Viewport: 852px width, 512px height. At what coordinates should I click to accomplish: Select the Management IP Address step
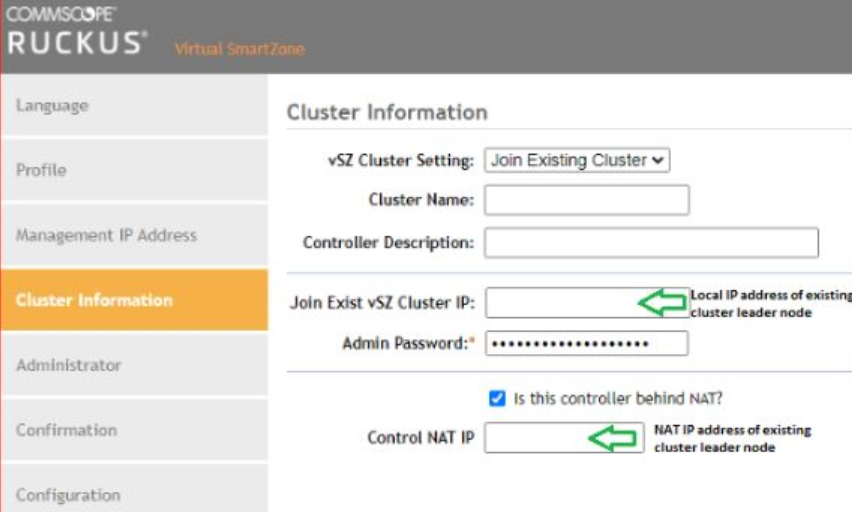tap(134, 235)
